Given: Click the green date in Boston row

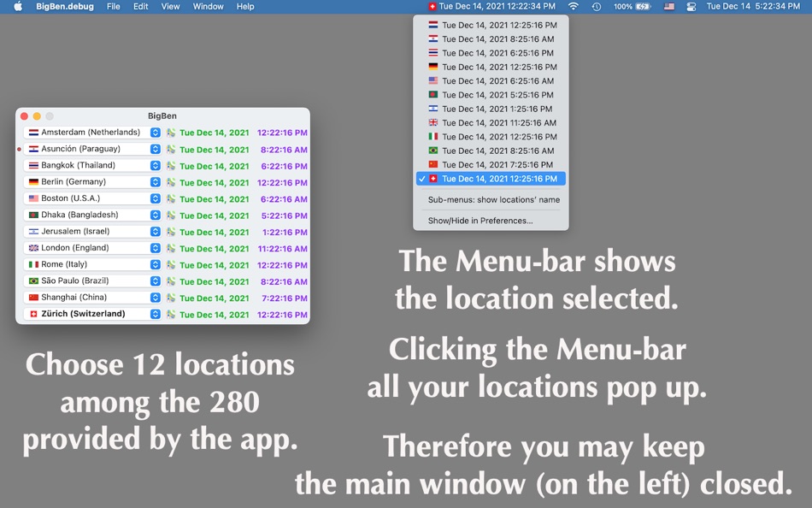Looking at the screenshot, I should point(215,199).
